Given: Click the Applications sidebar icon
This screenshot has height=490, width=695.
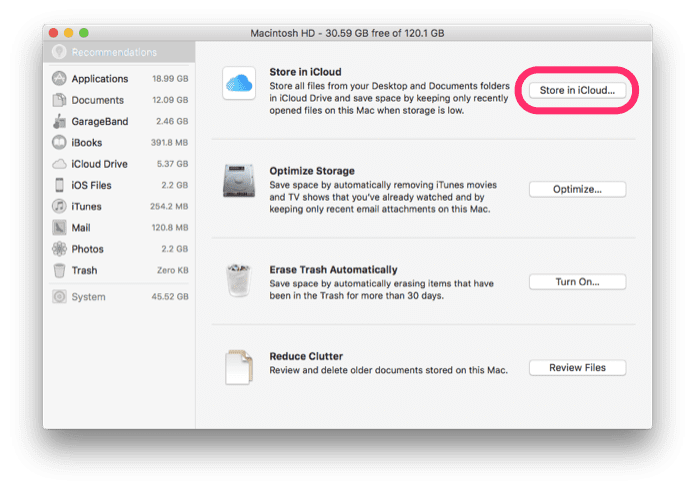Looking at the screenshot, I should [x=59, y=78].
